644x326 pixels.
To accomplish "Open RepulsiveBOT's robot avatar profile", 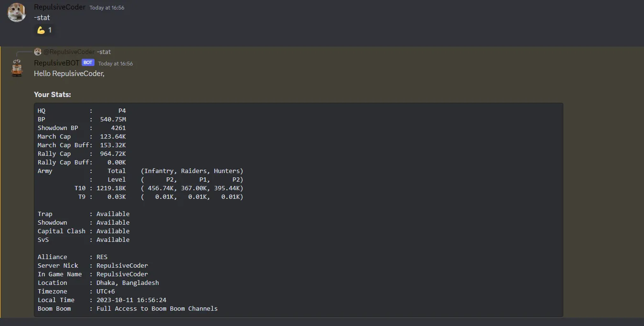I will [x=17, y=68].
